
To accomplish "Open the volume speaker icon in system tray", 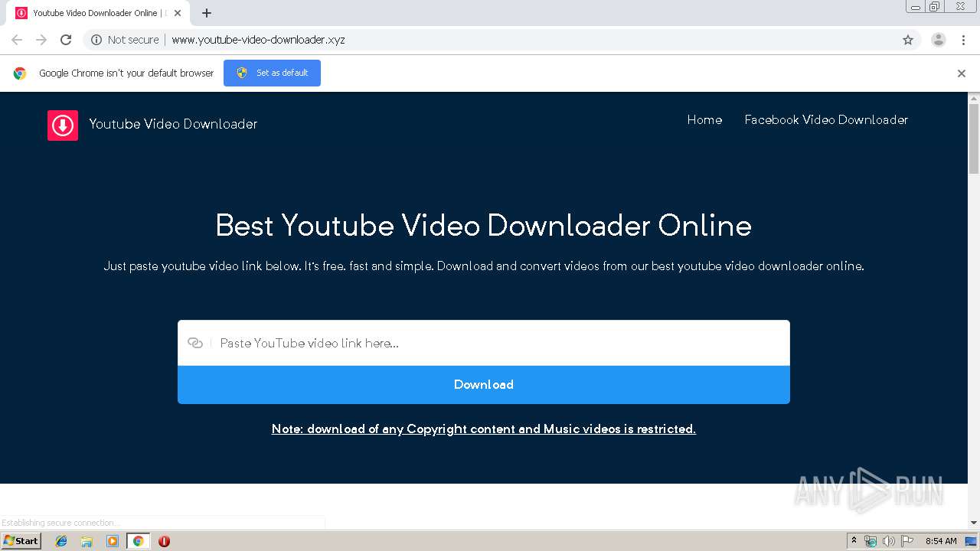I will [888, 541].
